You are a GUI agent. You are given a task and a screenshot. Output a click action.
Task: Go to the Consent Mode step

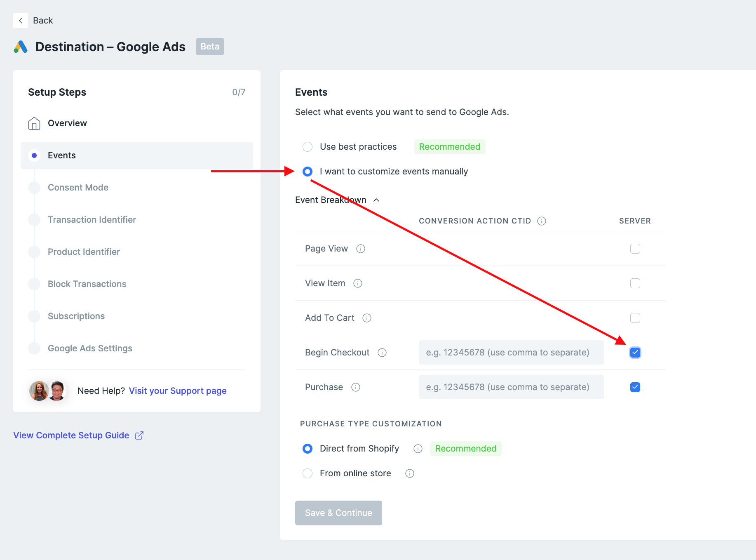click(78, 188)
